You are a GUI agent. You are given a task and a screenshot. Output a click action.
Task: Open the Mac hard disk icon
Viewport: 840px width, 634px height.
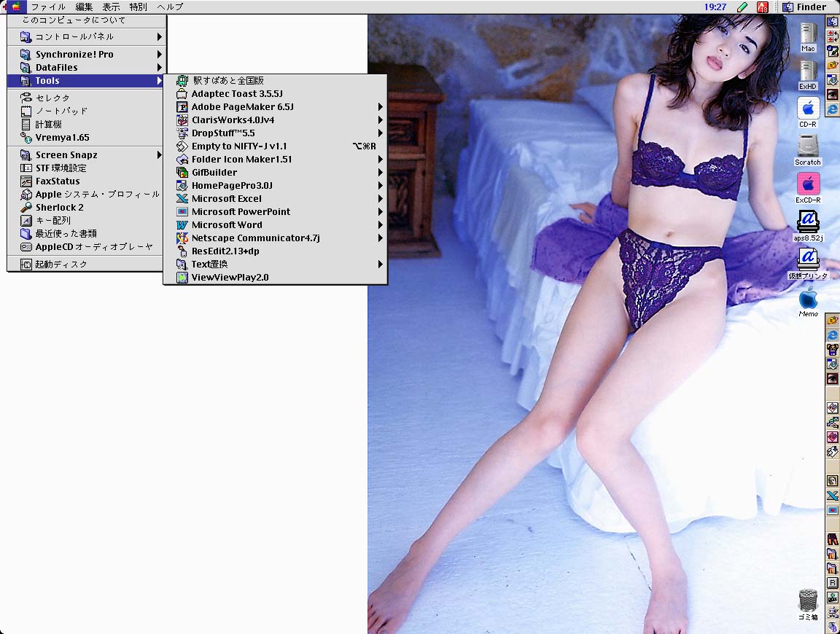808,34
